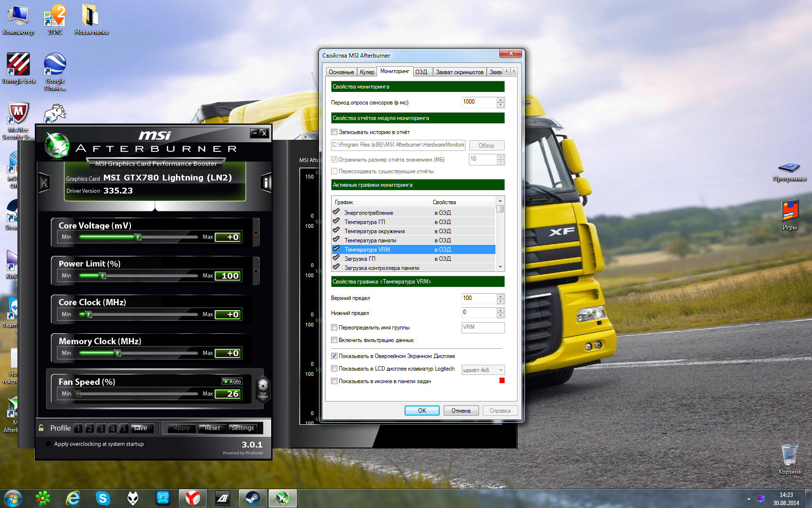Image resolution: width=812 pixels, height=508 pixels.
Task: Enable Записывать историю в отчёт checkbox
Action: [334, 132]
